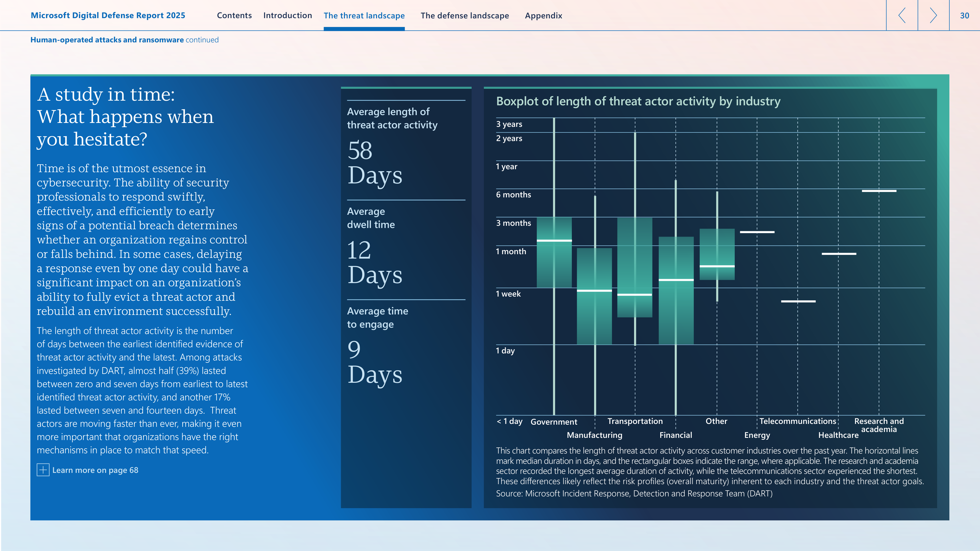980x551 pixels.
Task: Click the Energy median marker
Action: point(757,232)
